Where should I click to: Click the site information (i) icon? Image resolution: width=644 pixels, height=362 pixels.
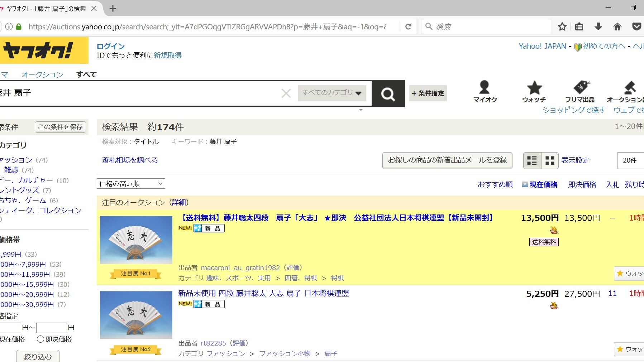(x=9, y=26)
